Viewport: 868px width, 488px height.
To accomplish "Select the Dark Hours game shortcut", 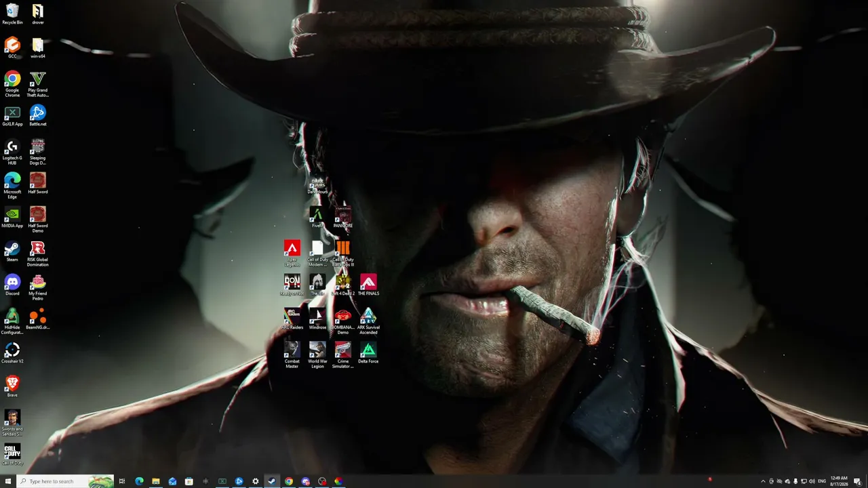I will click(x=317, y=185).
